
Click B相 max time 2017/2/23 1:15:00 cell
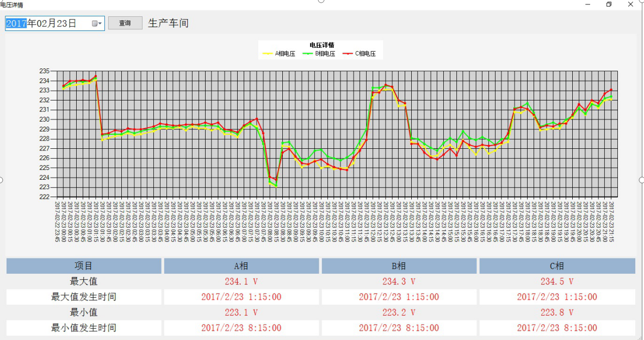point(399,297)
